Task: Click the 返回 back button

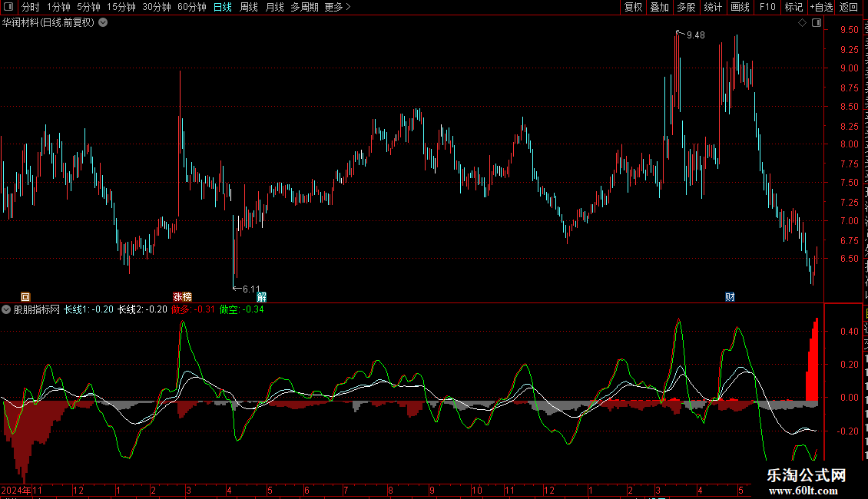Action: 849,7
